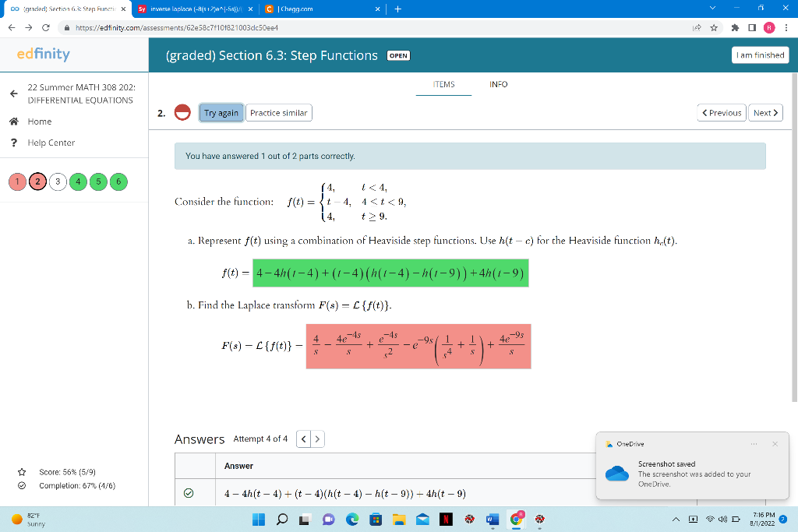Click Previous navigation arrow for answer attempts
The image size is (798, 532).
pyautogui.click(x=302, y=439)
